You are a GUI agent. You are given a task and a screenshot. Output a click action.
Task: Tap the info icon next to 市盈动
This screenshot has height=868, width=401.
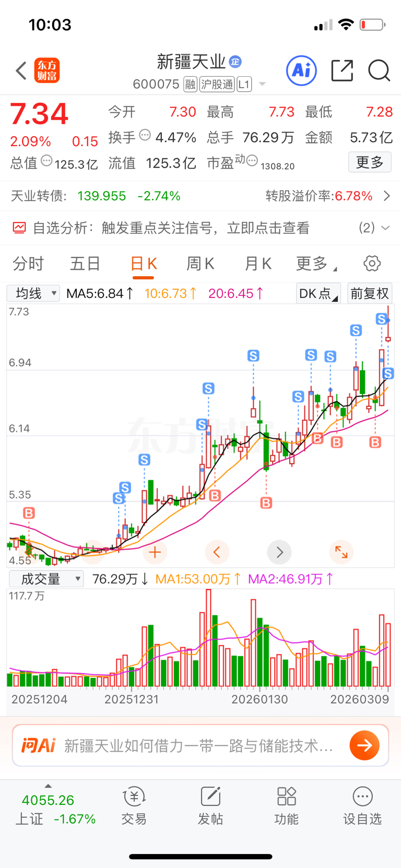(252, 161)
